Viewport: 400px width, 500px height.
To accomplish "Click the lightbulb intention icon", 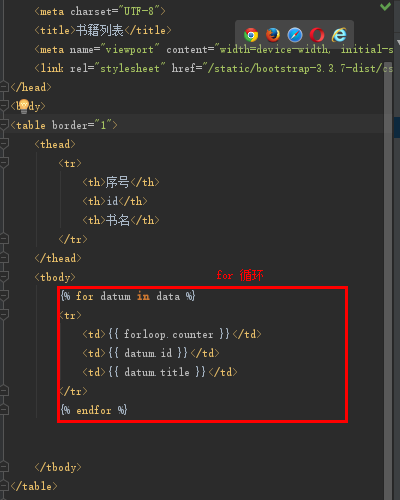I will coord(23,106).
